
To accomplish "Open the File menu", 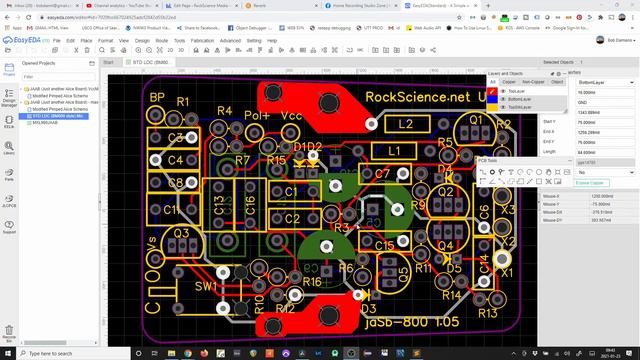I will pos(57,41).
